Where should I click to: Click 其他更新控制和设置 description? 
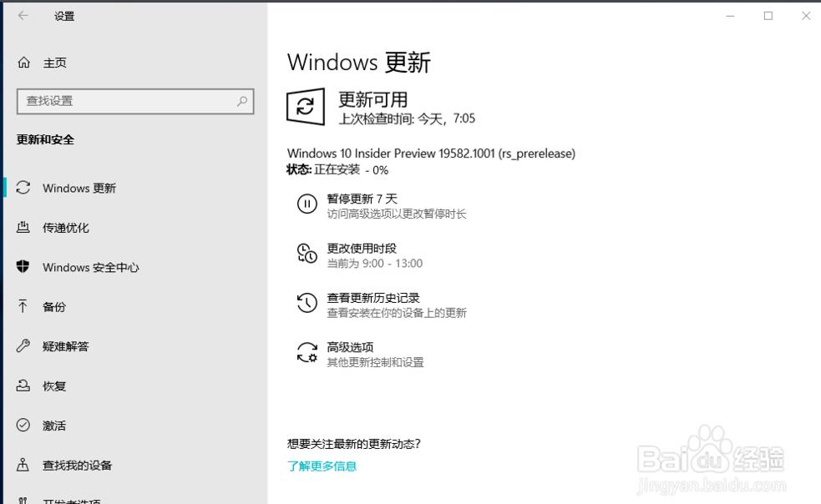click(x=375, y=362)
